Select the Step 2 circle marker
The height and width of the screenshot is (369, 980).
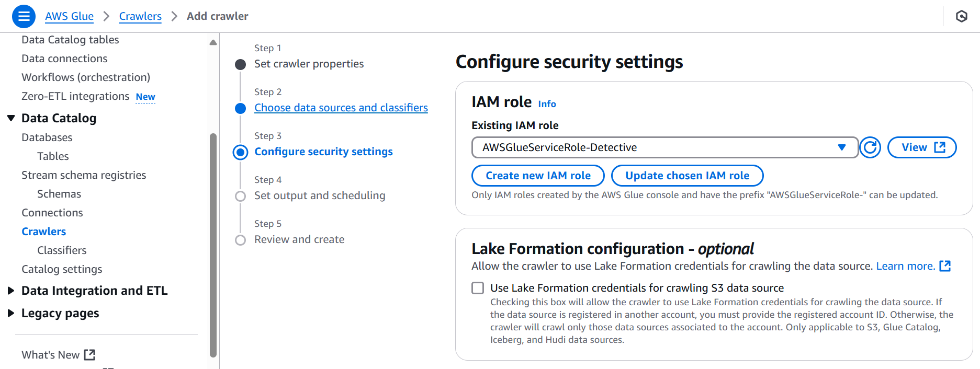pos(240,108)
